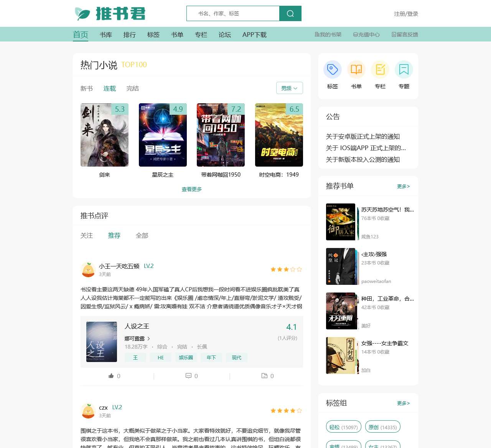Click the search magnifier icon
The height and width of the screenshot is (448, 491).
(290, 13)
